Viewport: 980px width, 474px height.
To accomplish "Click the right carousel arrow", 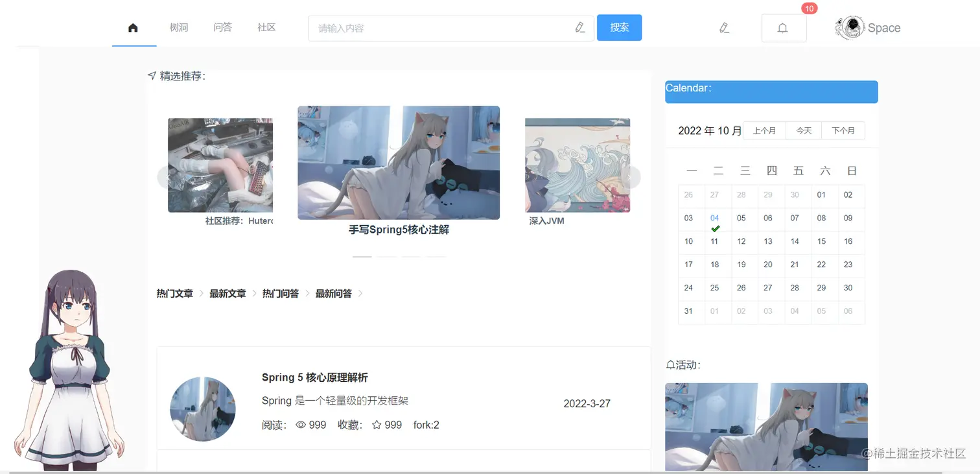I will click(x=630, y=177).
